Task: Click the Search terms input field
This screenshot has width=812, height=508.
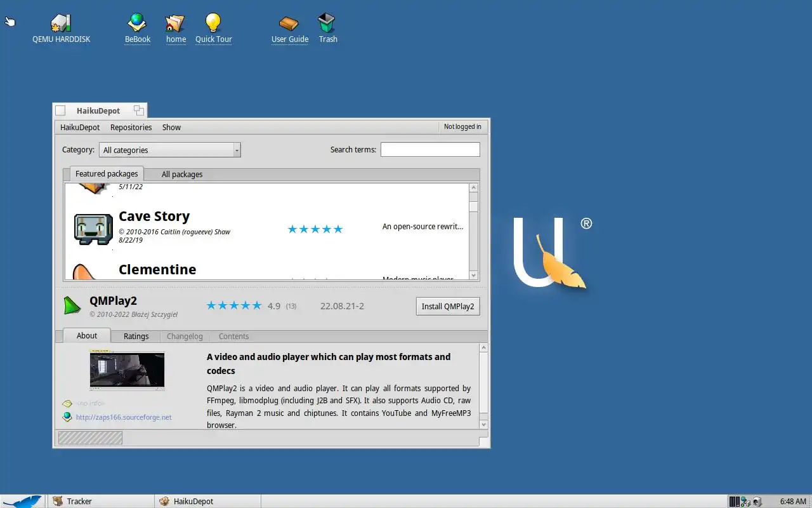Action: pyautogui.click(x=430, y=150)
